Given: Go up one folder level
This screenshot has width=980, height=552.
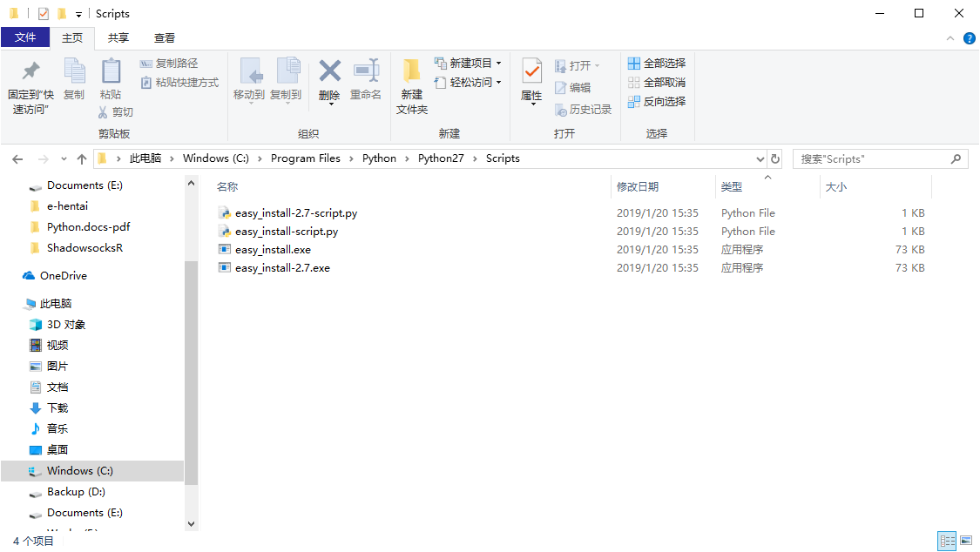Looking at the screenshot, I should (x=82, y=159).
